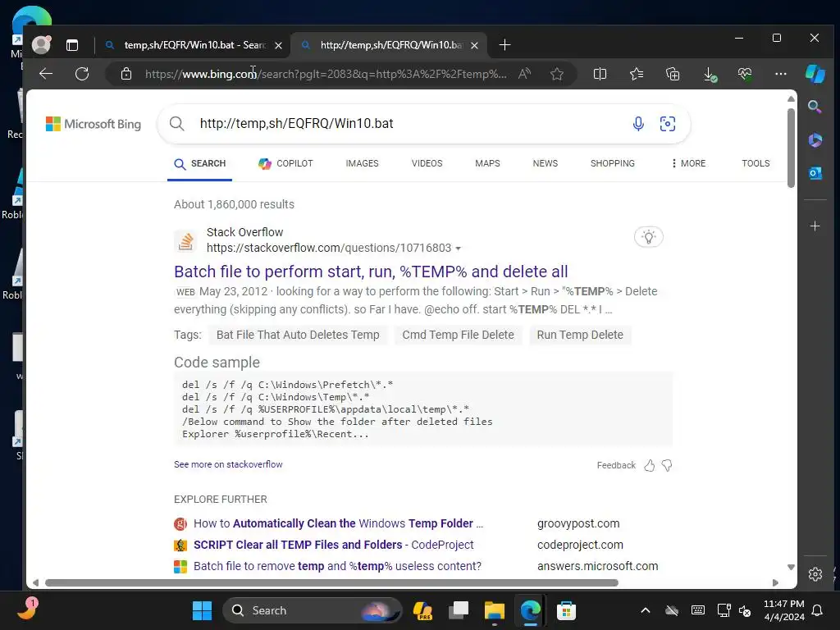Open Microsoft Store from taskbar
The height and width of the screenshot is (630, 840).
[x=566, y=610]
